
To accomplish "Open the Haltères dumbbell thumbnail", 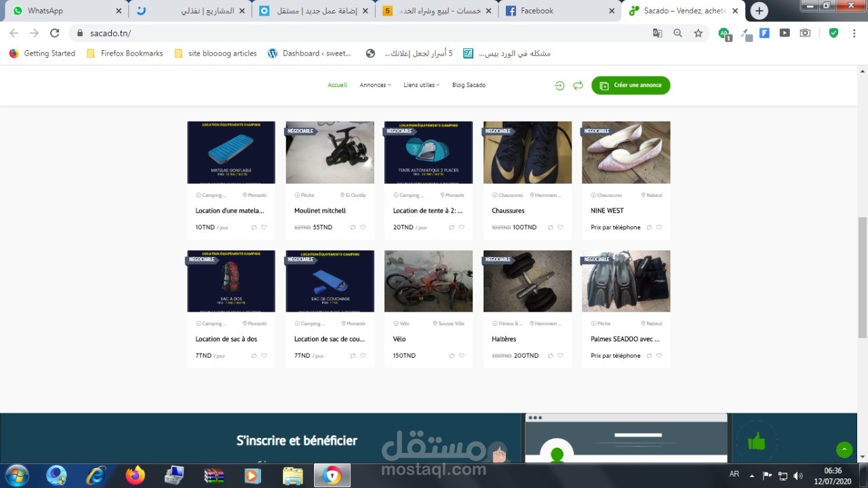I will (528, 281).
